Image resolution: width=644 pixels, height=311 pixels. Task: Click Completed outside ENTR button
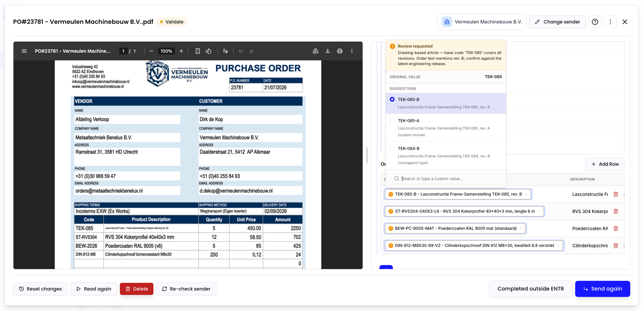[x=531, y=289]
